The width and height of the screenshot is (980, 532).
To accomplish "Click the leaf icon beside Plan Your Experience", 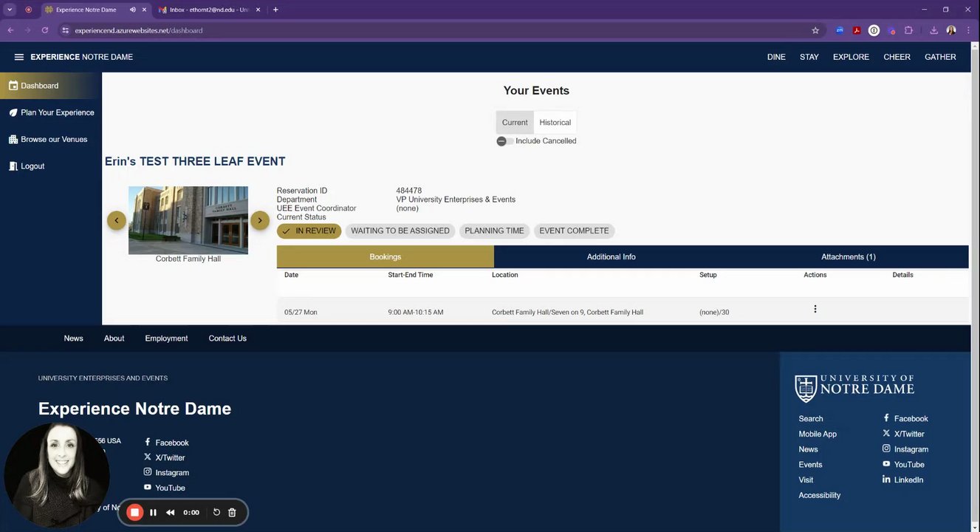I will click(13, 112).
